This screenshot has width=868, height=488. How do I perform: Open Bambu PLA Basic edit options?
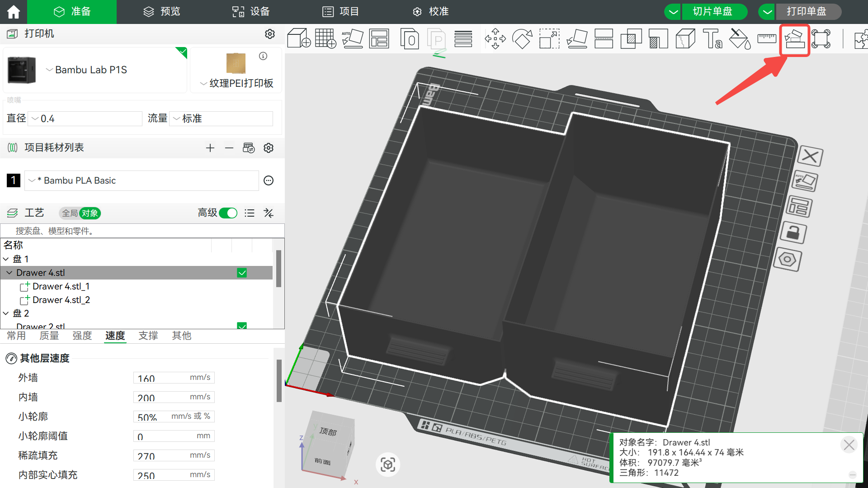pos(269,180)
